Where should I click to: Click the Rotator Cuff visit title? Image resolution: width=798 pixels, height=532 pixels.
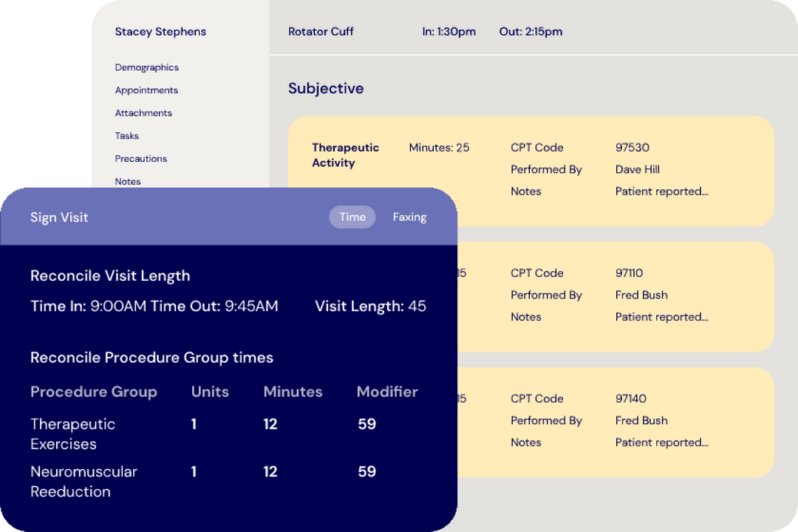(x=321, y=31)
